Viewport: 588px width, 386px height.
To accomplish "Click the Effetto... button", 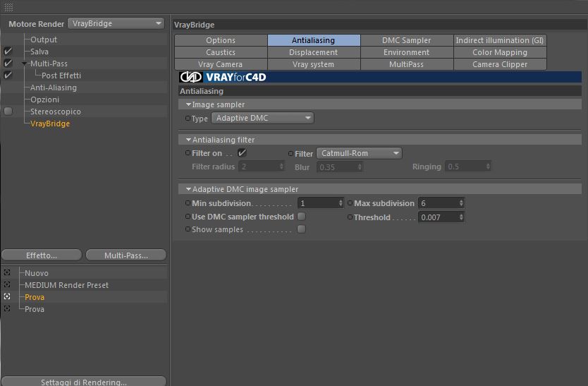I will tap(42, 255).
